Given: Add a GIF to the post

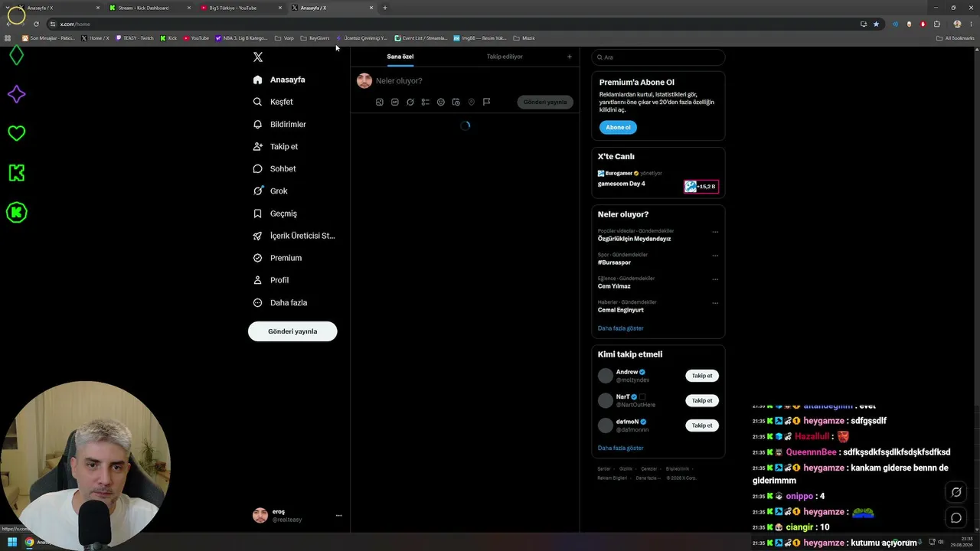Looking at the screenshot, I should 394,102.
